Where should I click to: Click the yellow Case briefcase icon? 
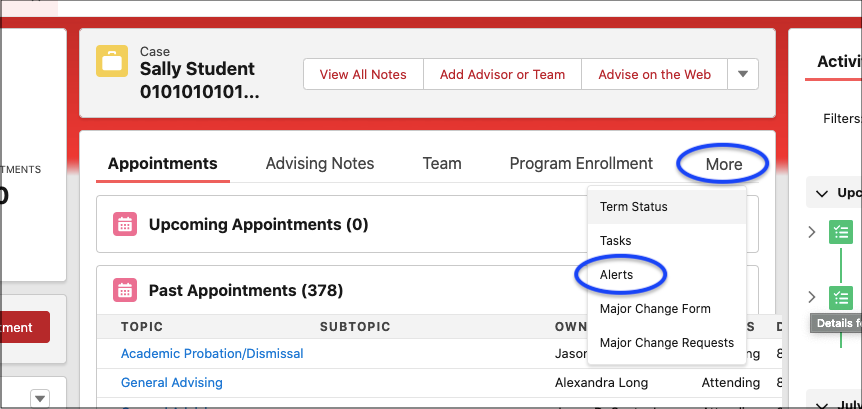click(112, 61)
